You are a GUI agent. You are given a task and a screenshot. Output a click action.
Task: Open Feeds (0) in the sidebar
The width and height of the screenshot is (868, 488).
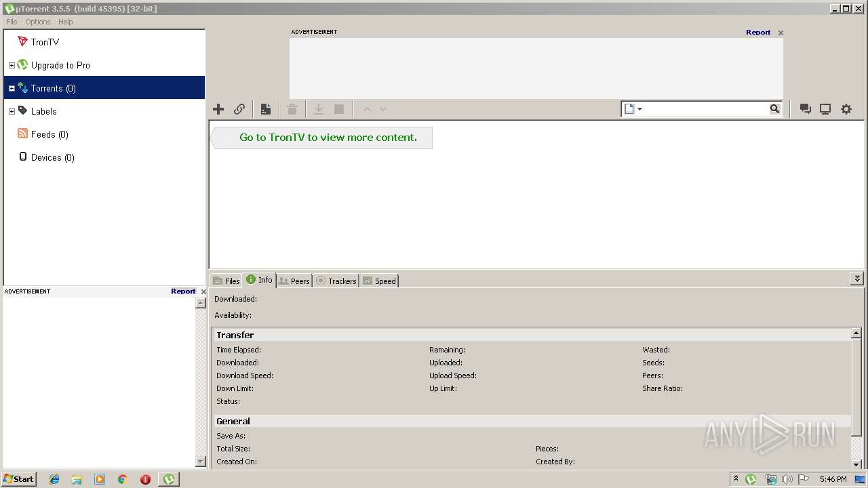[x=50, y=134]
